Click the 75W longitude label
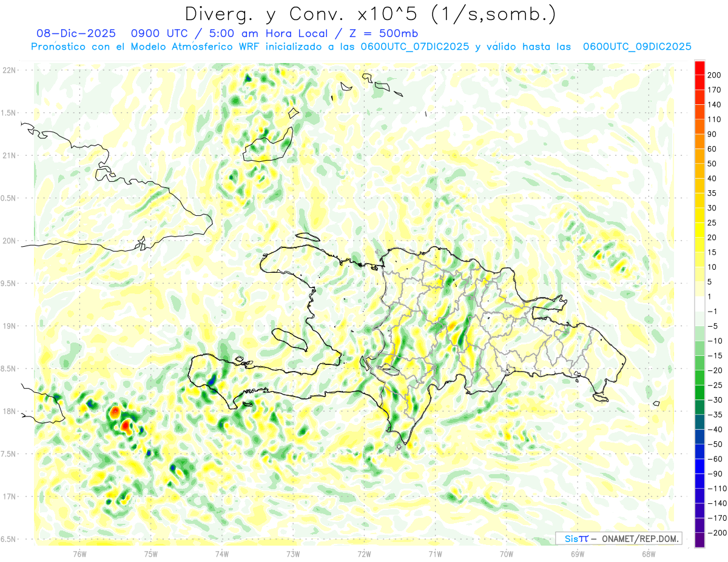Viewport: 728px width, 562px height. tap(151, 554)
